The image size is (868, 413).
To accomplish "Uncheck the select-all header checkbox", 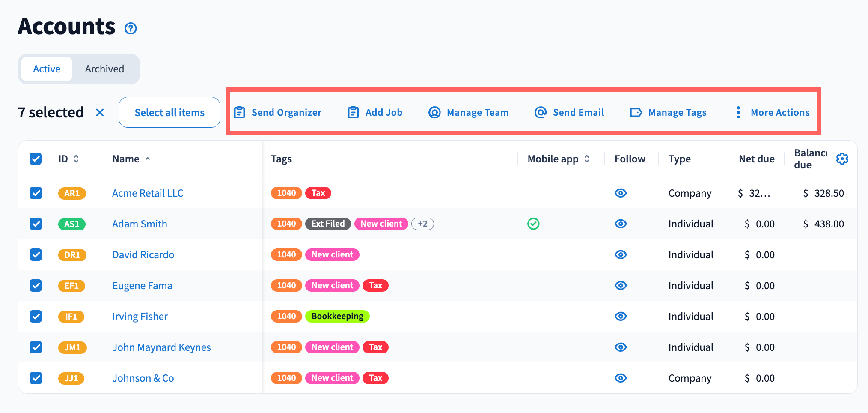I will [x=36, y=159].
